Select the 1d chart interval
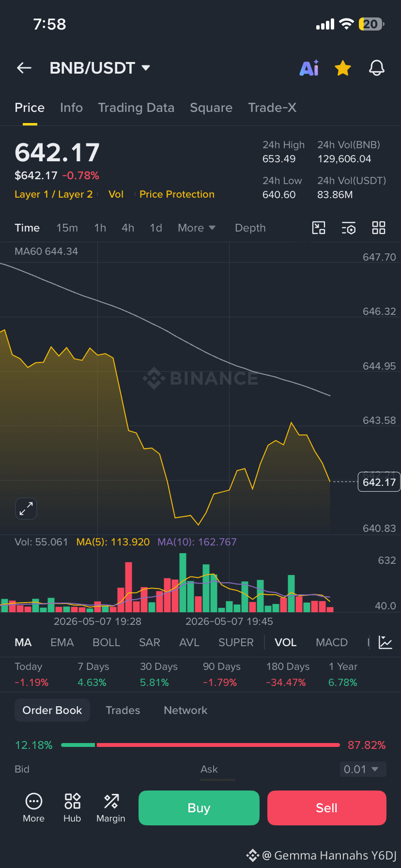Image resolution: width=401 pixels, height=868 pixels. [x=156, y=228]
